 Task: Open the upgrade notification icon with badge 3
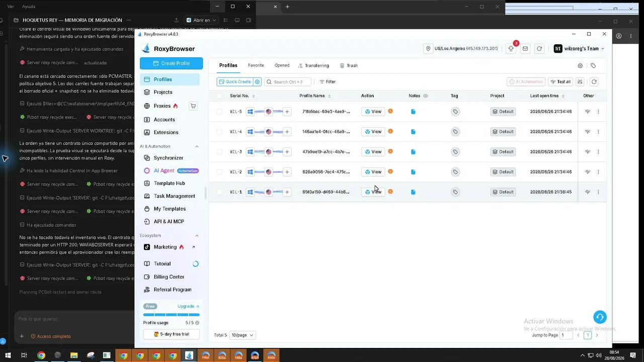point(511,49)
